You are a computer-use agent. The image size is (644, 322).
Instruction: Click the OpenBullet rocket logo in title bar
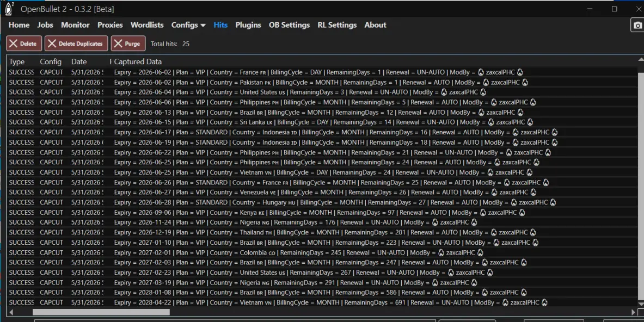click(x=9, y=9)
